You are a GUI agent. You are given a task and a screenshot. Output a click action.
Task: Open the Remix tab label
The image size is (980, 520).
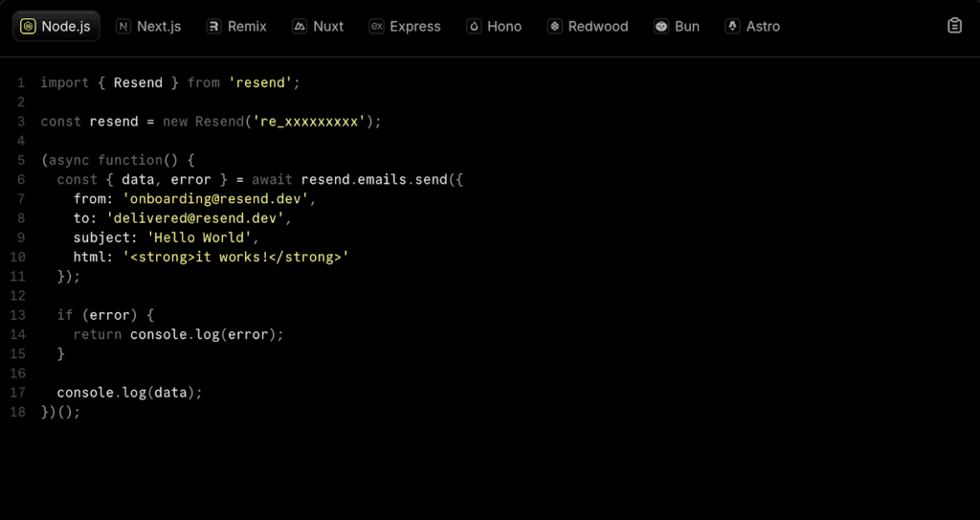247,26
